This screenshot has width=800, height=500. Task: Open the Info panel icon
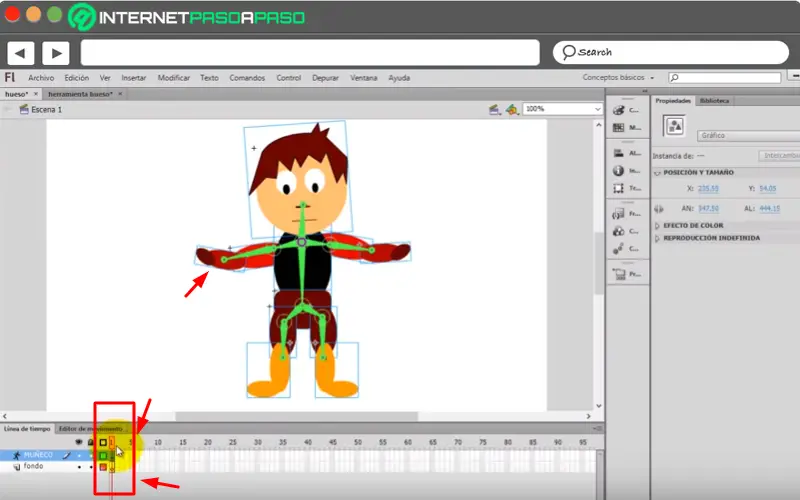pyautogui.click(x=618, y=171)
